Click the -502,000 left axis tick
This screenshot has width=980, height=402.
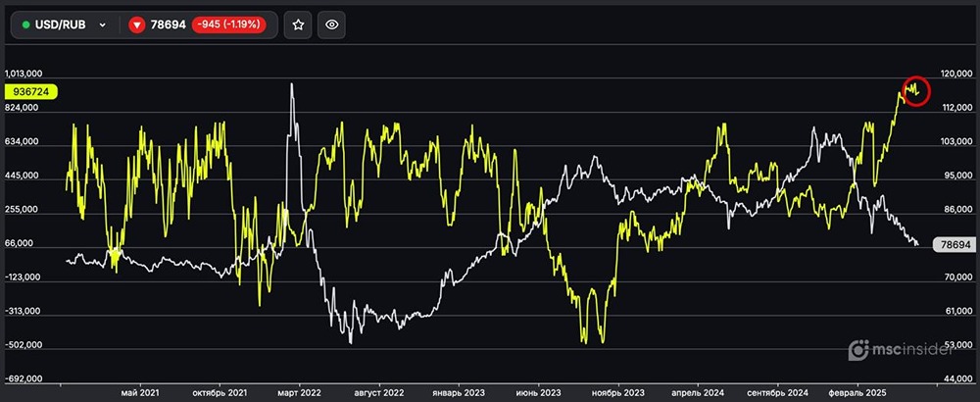pyautogui.click(x=22, y=345)
